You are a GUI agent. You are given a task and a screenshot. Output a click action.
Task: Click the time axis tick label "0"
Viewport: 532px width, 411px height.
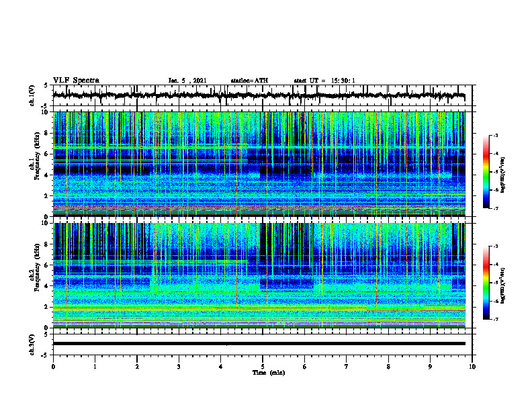(x=53, y=367)
